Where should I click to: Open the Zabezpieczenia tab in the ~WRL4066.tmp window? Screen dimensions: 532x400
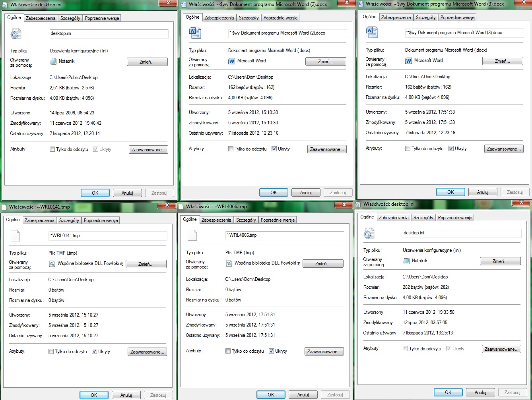tap(216, 220)
